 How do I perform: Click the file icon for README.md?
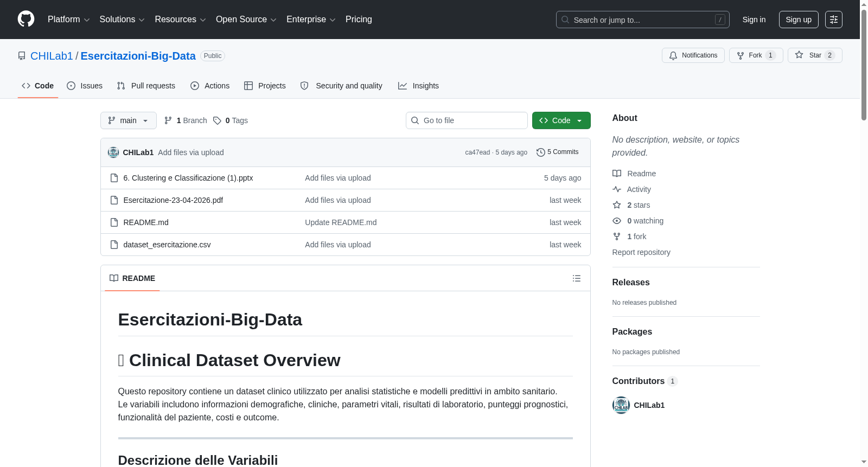click(114, 222)
